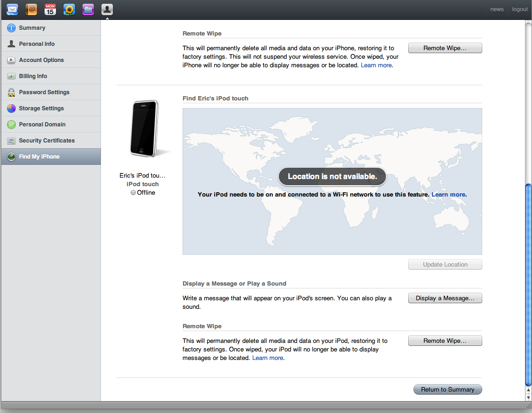Open the Mail app icon

[x=12, y=9]
